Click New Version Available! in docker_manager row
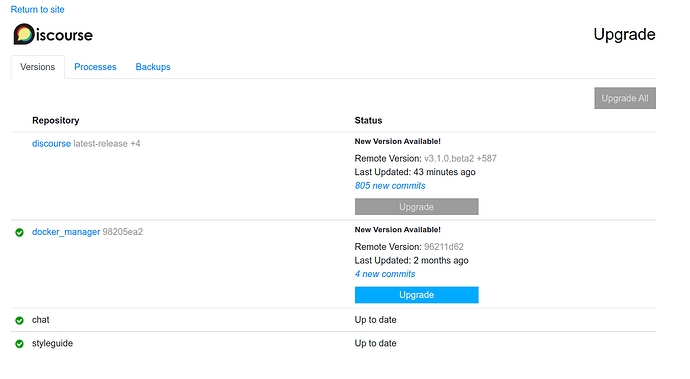Image resolution: width=690 pixels, height=379 pixels. tap(397, 230)
